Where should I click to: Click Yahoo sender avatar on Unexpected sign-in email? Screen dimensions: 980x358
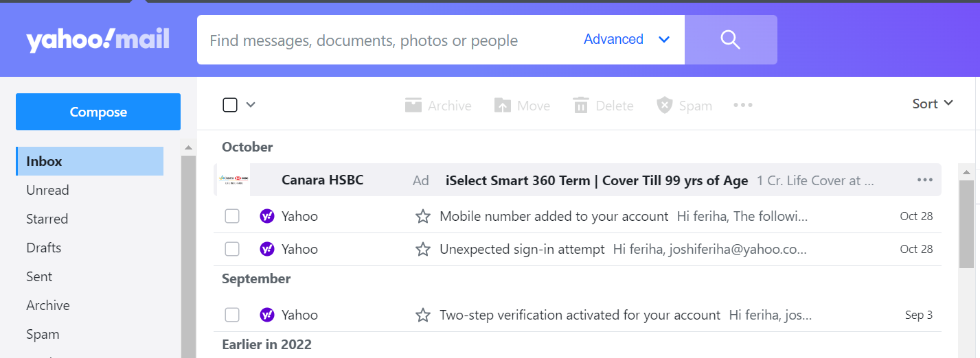(x=267, y=249)
